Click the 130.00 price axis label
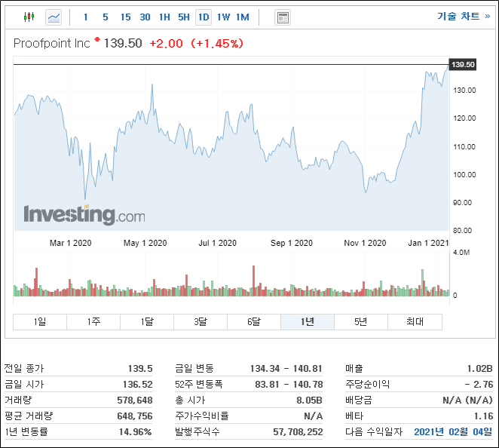The height and width of the screenshot is (448, 499). [x=464, y=91]
